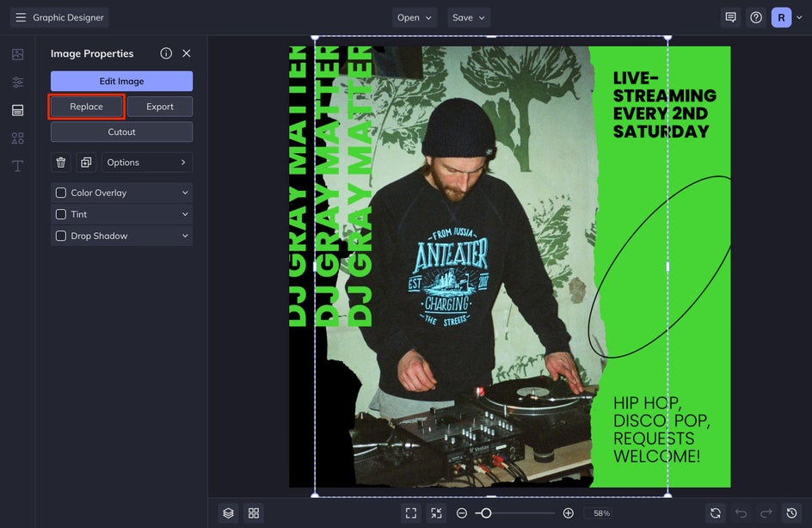This screenshot has height=528, width=812.
Task: Toggle the grid view icon
Action: [254, 513]
